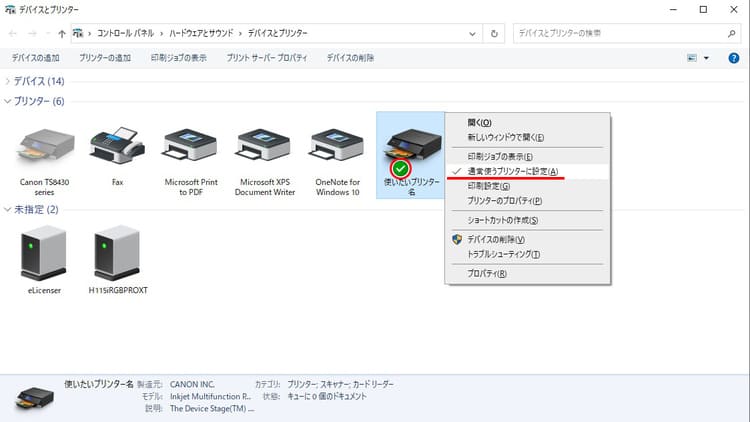Select the eLicenser device icon
Screen dimensions: 750x422
point(44,253)
